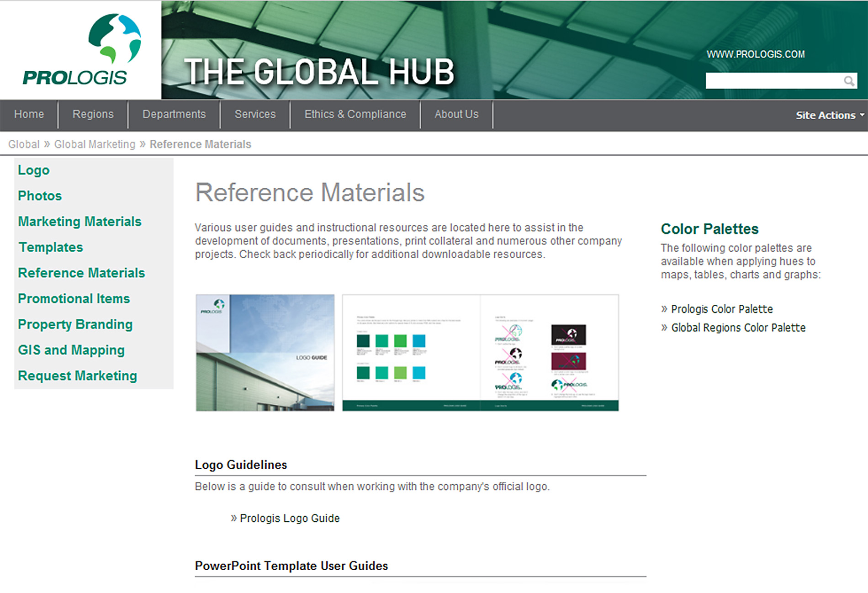
Task: Open Photos in the sidebar
Action: pos(40,196)
